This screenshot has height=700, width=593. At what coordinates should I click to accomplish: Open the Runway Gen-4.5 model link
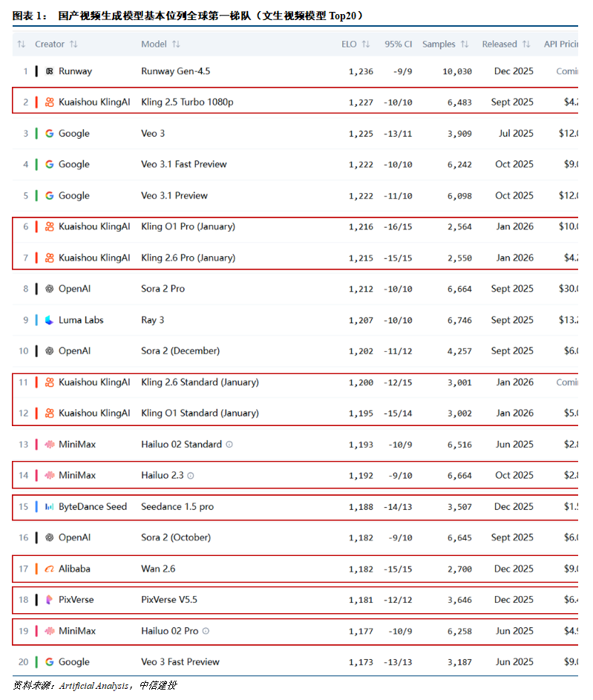[x=175, y=71]
